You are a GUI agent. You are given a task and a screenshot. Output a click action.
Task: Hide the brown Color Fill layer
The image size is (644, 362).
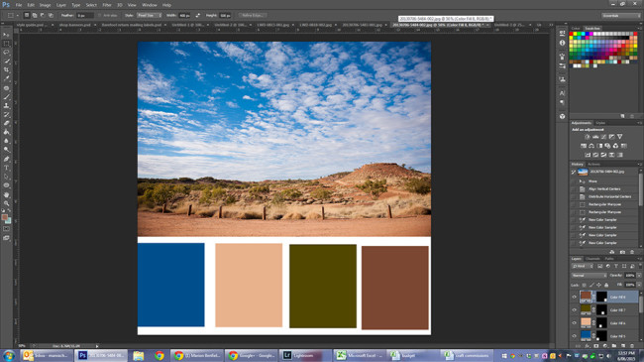pos(575,297)
